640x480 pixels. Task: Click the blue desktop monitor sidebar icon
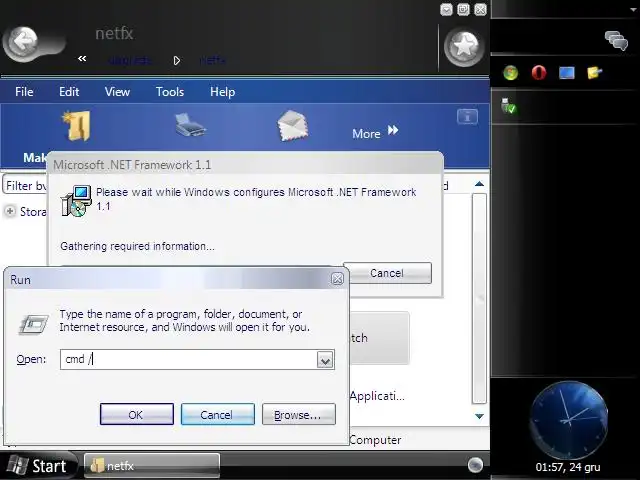click(567, 73)
